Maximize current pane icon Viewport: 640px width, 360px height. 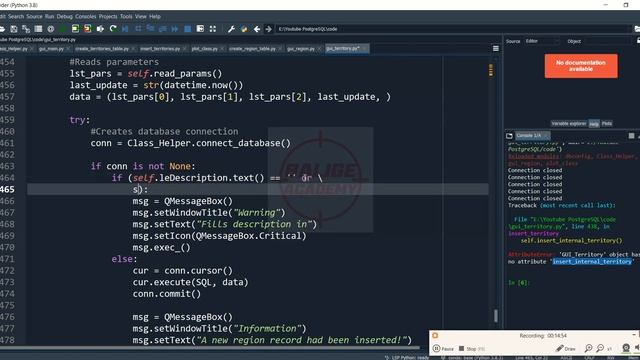200,29
